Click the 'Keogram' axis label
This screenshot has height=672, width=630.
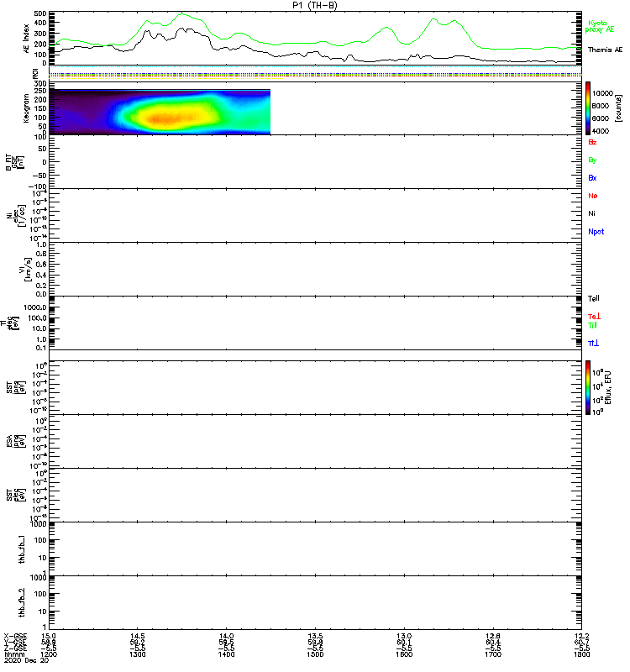click(x=26, y=108)
